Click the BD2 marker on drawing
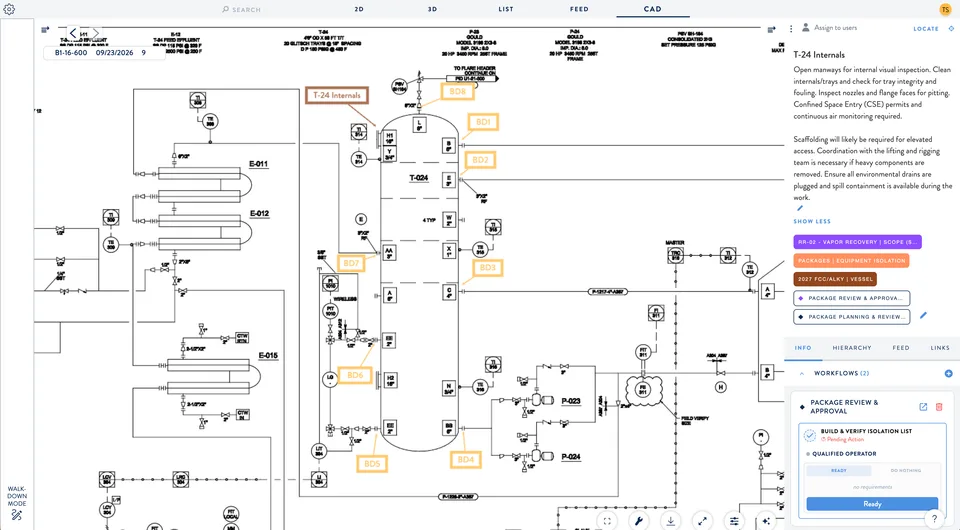 pos(481,160)
